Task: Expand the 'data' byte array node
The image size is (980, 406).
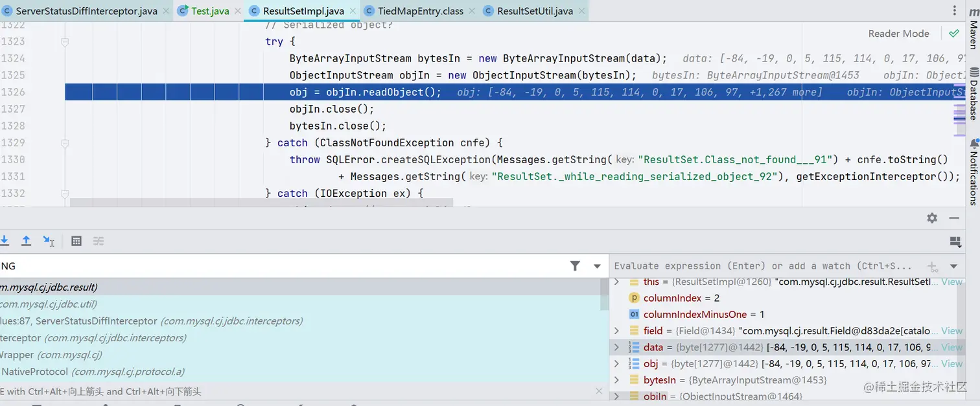Action: [617, 347]
